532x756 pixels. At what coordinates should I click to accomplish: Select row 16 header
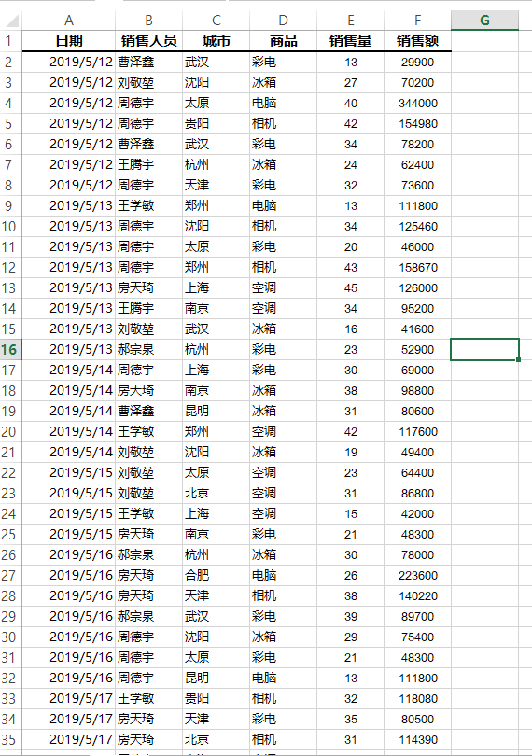click(x=9, y=350)
